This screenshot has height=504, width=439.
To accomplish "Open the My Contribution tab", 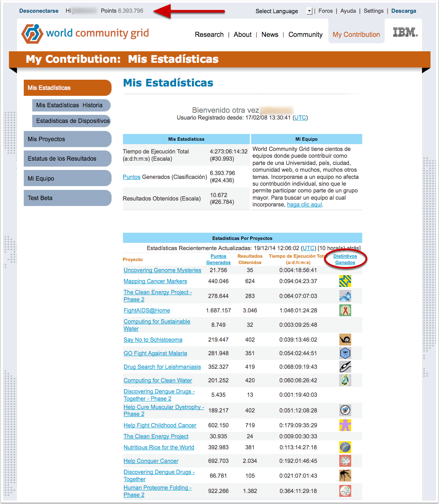I will coord(356,35).
